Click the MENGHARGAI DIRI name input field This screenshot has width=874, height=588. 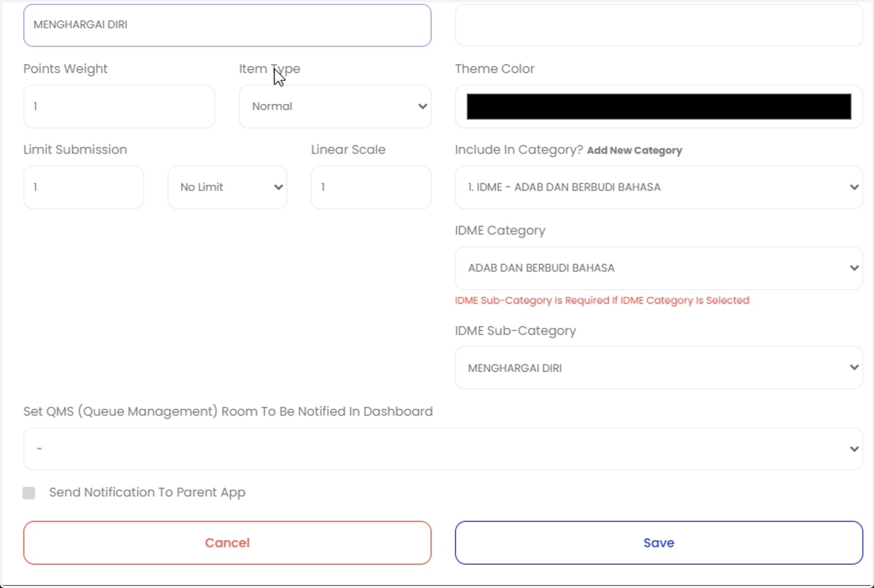tap(227, 25)
